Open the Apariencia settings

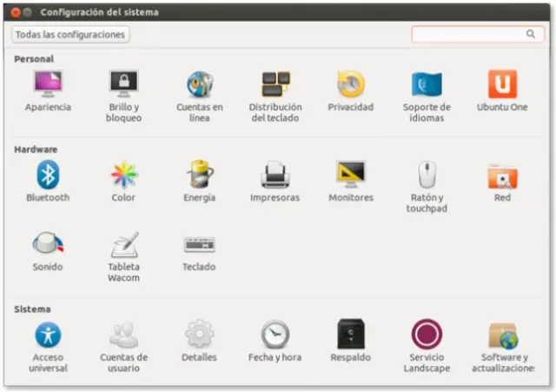point(48,84)
